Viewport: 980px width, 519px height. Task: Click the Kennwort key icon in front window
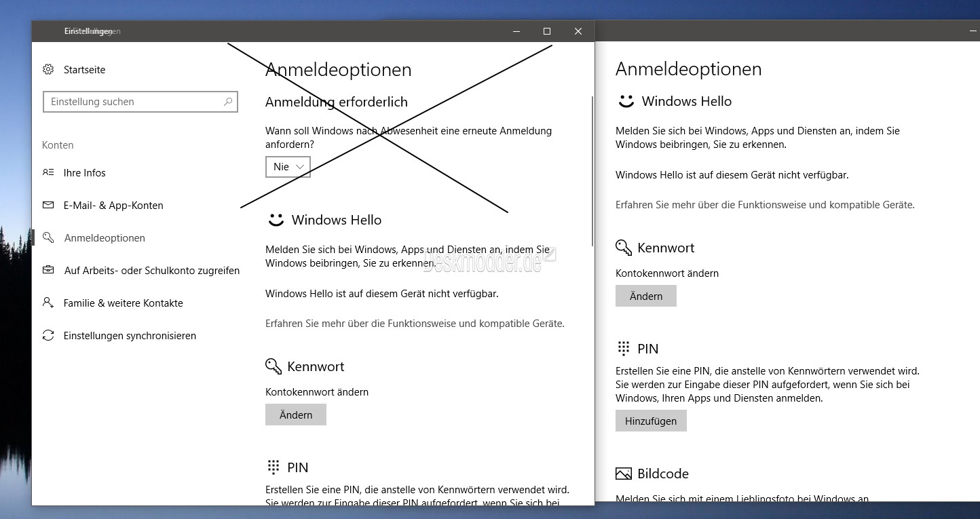(x=274, y=366)
